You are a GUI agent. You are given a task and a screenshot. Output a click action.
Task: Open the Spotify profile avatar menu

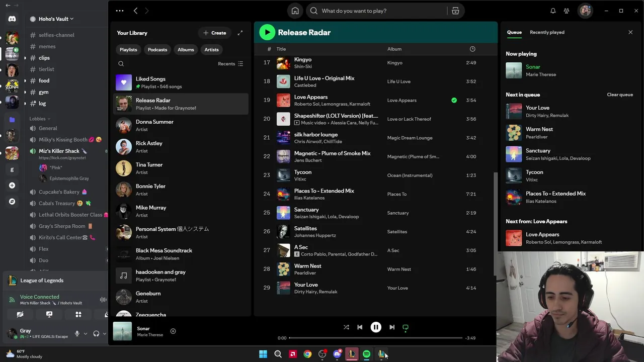coord(585,11)
